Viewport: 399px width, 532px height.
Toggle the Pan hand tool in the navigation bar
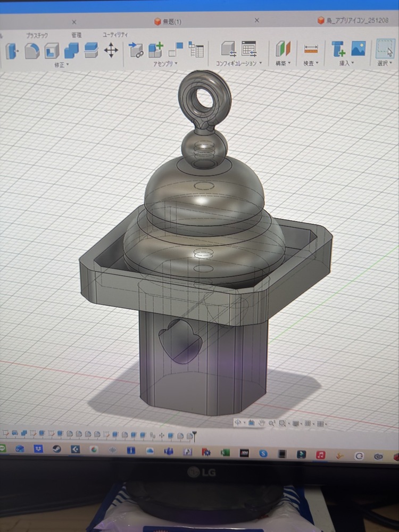(x=262, y=423)
